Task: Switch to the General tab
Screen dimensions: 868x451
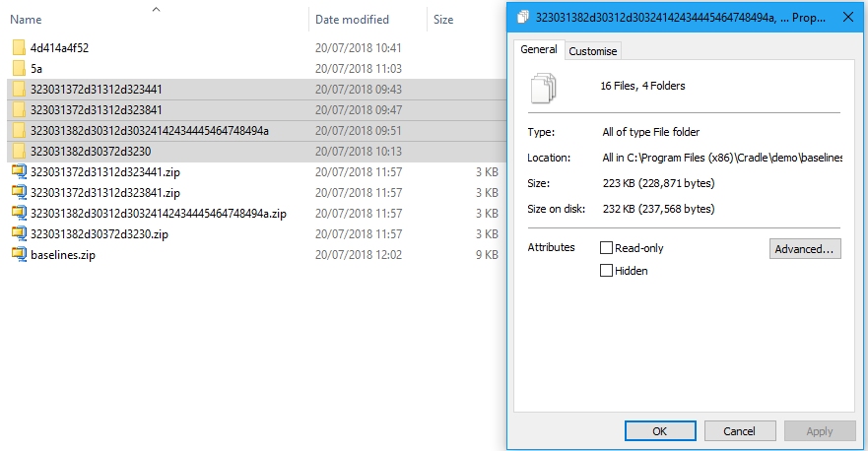Action: tap(539, 50)
